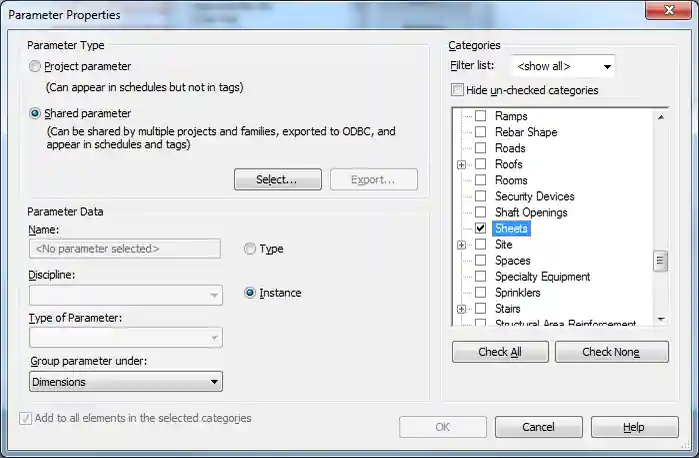Select the Rooms item in categories
Image resolution: width=699 pixels, height=458 pixels.
tap(511, 180)
